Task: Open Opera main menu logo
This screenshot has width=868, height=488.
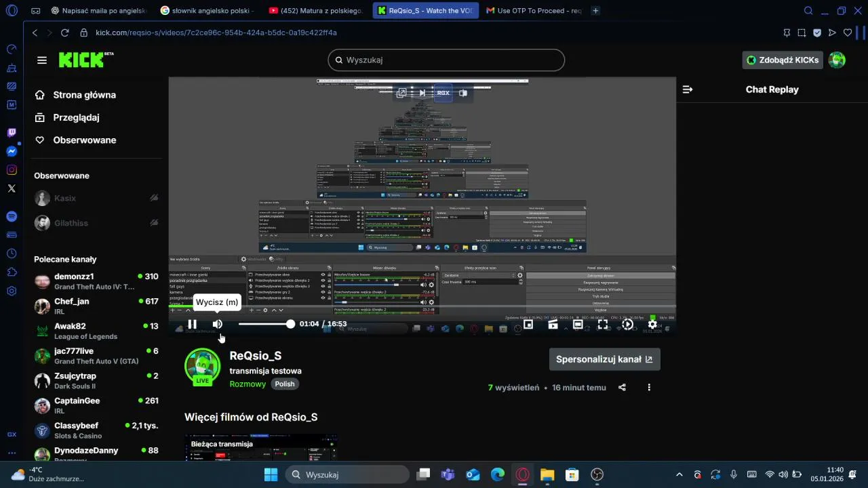Action: point(12,11)
